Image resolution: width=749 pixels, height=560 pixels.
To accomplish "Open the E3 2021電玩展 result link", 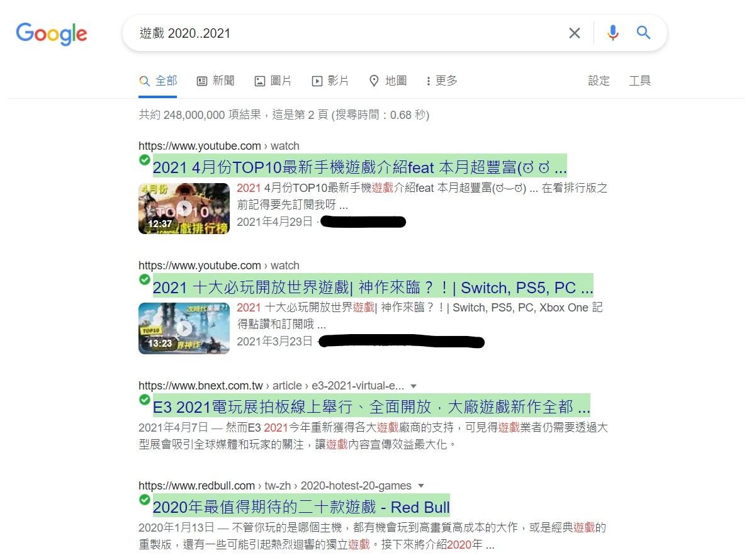I will (x=371, y=406).
